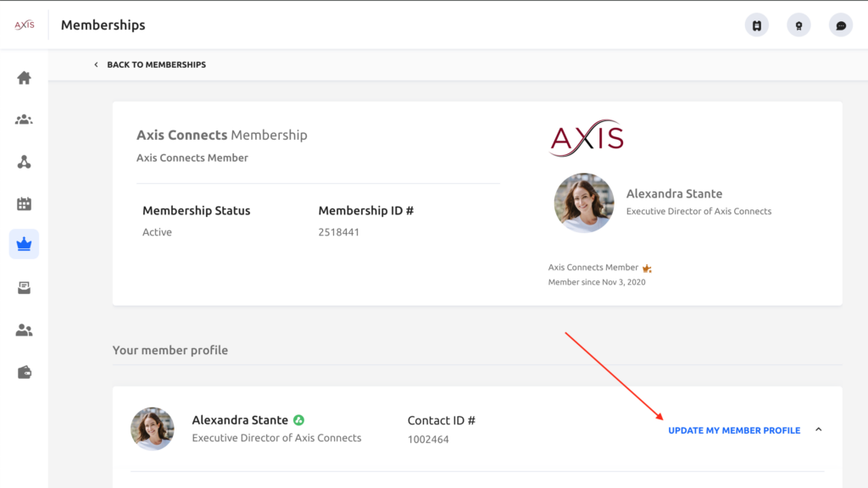Click the large AXIS logo in membership card
868x488 pixels.
[587, 138]
